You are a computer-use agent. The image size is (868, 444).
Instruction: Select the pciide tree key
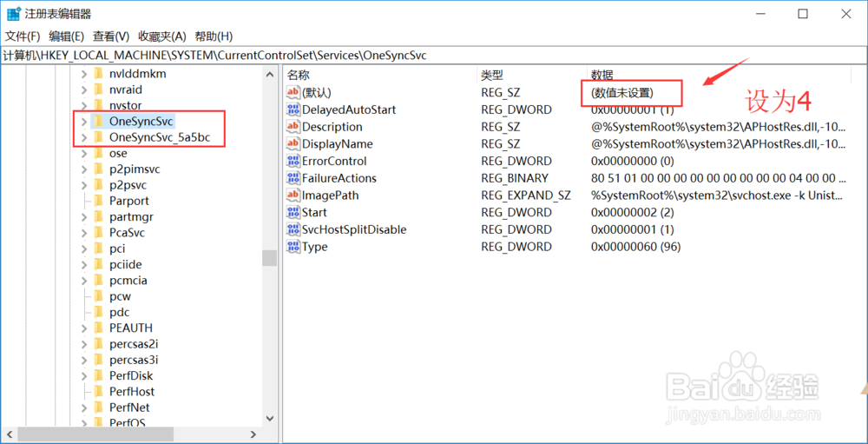(x=128, y=264)
